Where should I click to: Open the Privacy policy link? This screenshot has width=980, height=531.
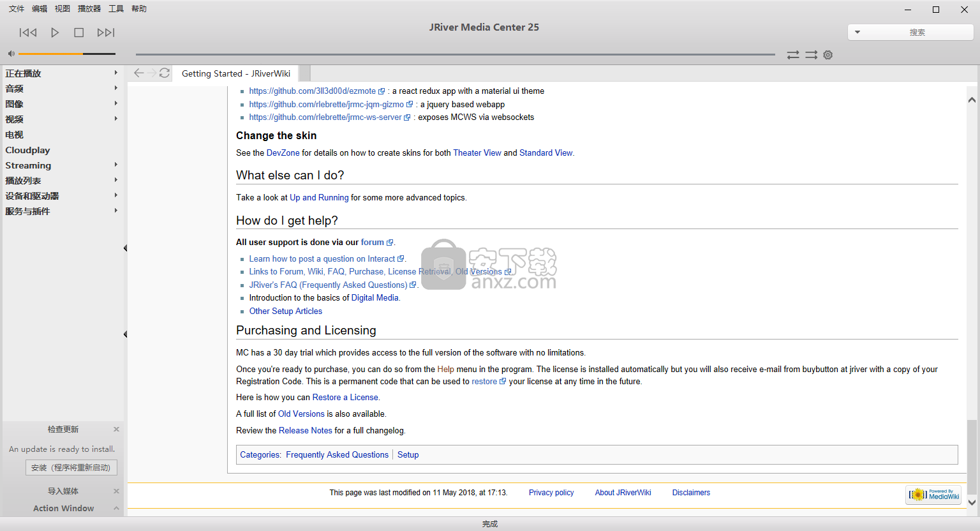click(551, 493)
